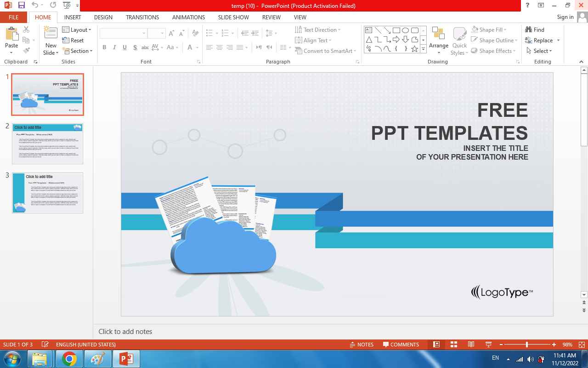The image size is (588, 368).
Task: Open the DESIGN ribbon tab
Action: [103, 17]
